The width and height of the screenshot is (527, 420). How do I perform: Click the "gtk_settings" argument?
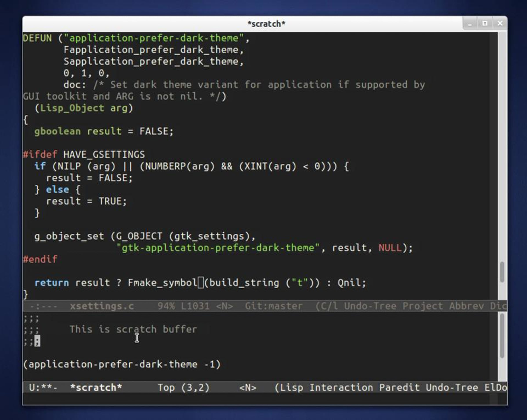coord(209,236)
